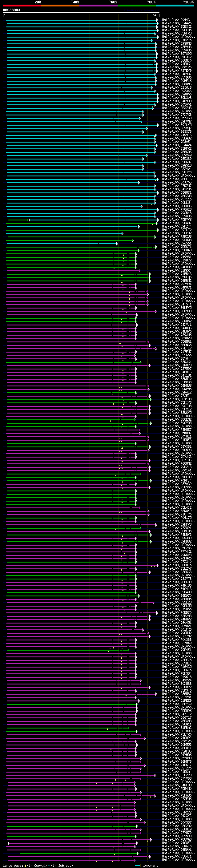Select the UniRef100_P16435 label
Image resolution: width=197 pixels, height=868 pixels.
tap(177, 667)
